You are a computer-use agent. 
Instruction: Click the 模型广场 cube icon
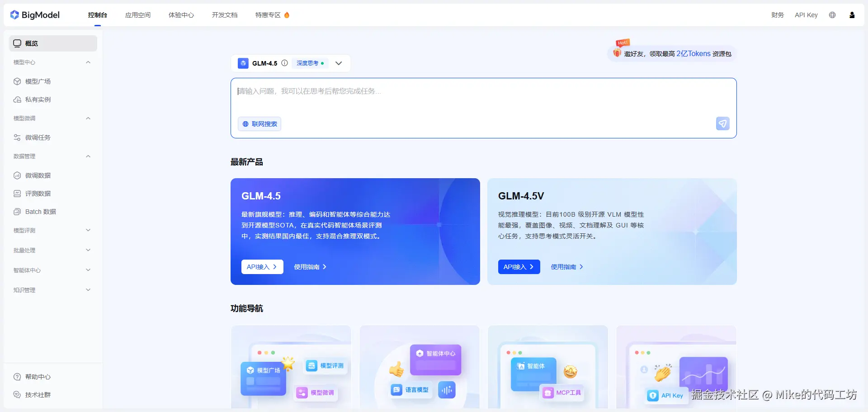[x=17, y=81]
